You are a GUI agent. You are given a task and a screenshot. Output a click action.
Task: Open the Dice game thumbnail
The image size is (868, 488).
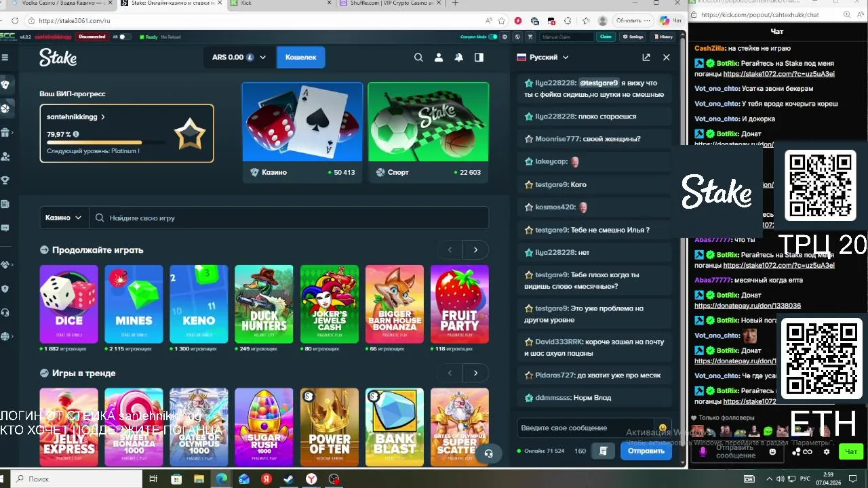(x=68, y=304)
